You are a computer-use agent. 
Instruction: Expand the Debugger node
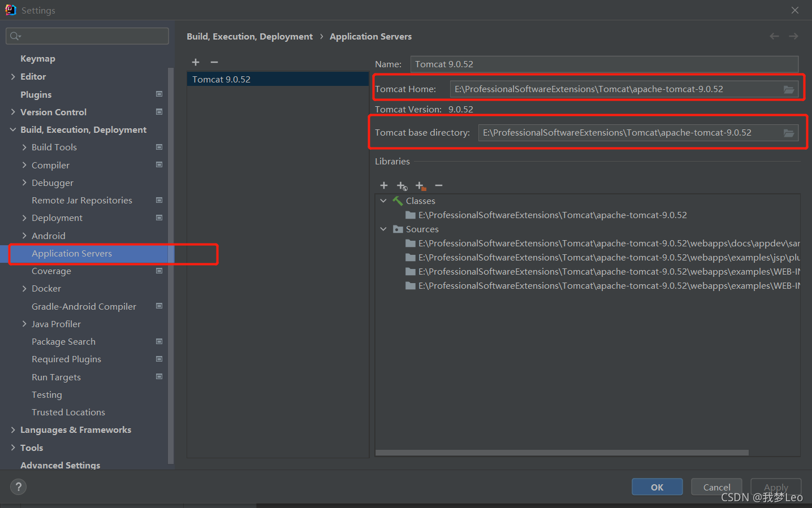(x=24, y=183)
